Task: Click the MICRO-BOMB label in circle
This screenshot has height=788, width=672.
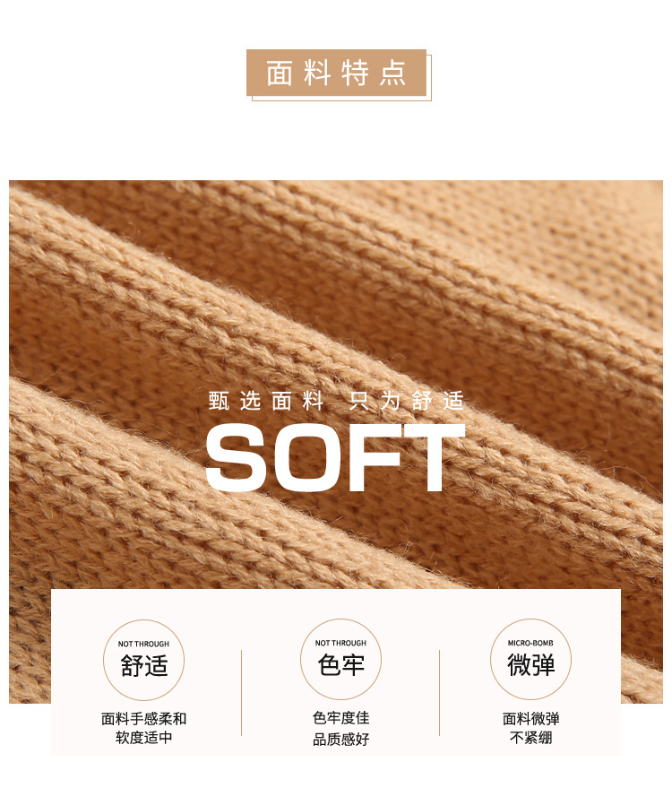Action: pos(530,643)
